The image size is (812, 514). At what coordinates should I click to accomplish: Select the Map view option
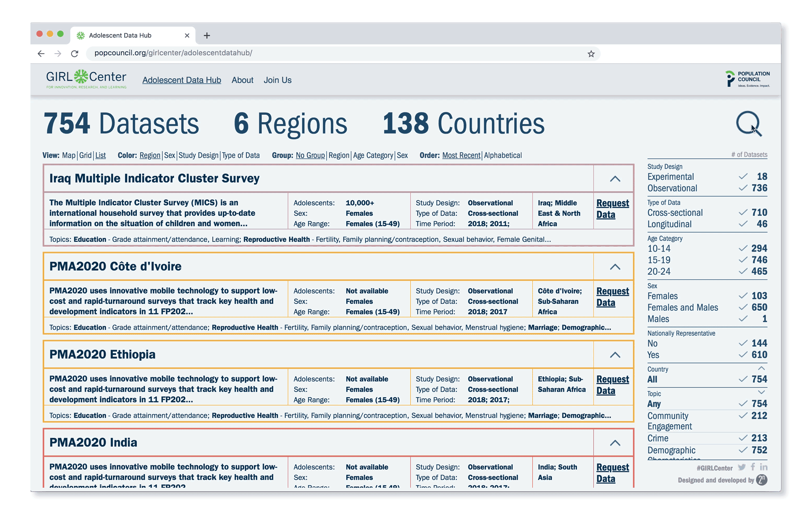point(69,155)
